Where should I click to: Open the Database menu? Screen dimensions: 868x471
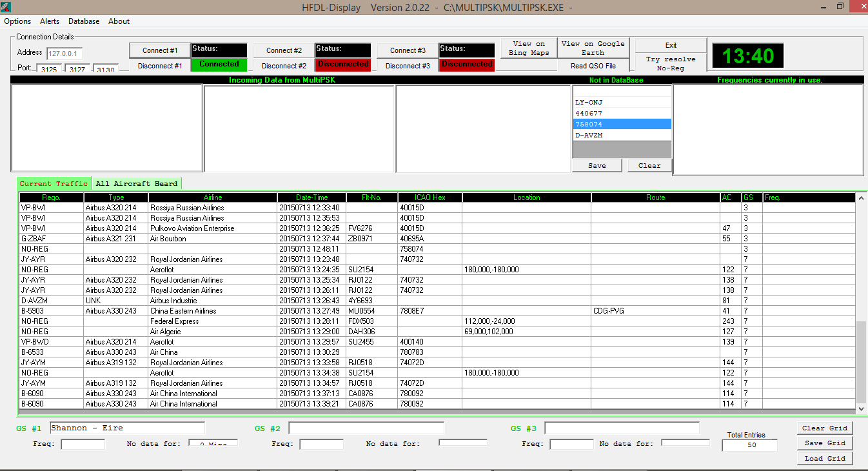pyautogui.click(x=83, y=21)
